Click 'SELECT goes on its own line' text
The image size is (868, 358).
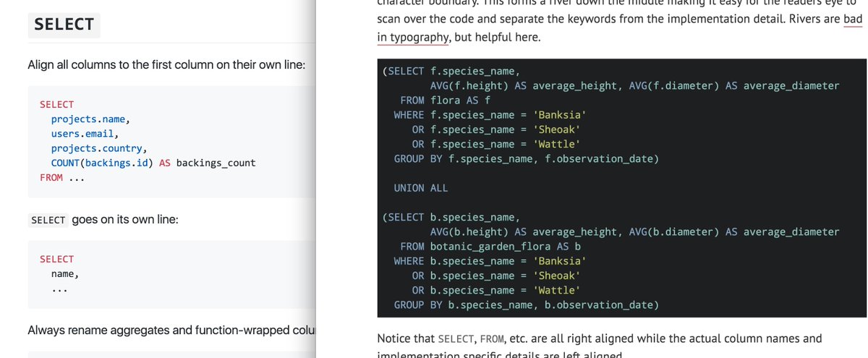(103, 219)
